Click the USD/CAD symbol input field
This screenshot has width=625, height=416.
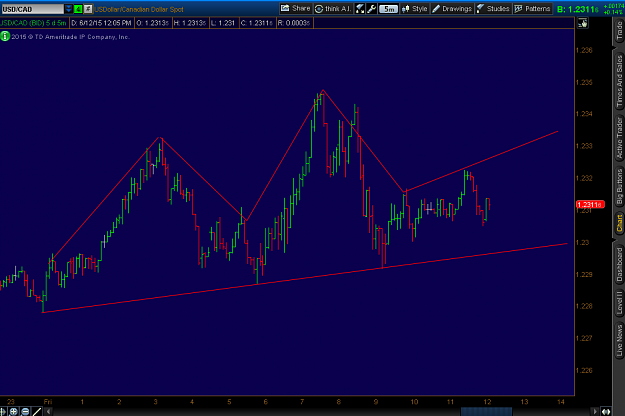pos(32,9)
